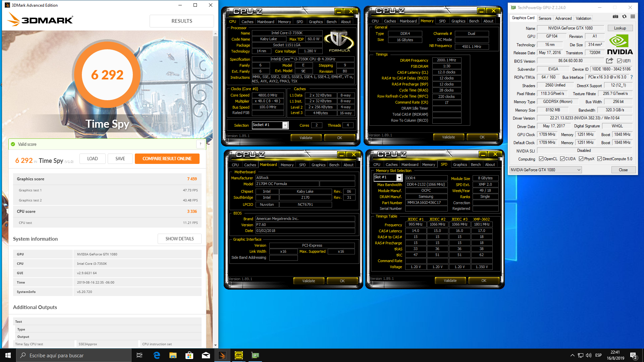Toggle the CUDA checkbox

[x=562, y=159]
